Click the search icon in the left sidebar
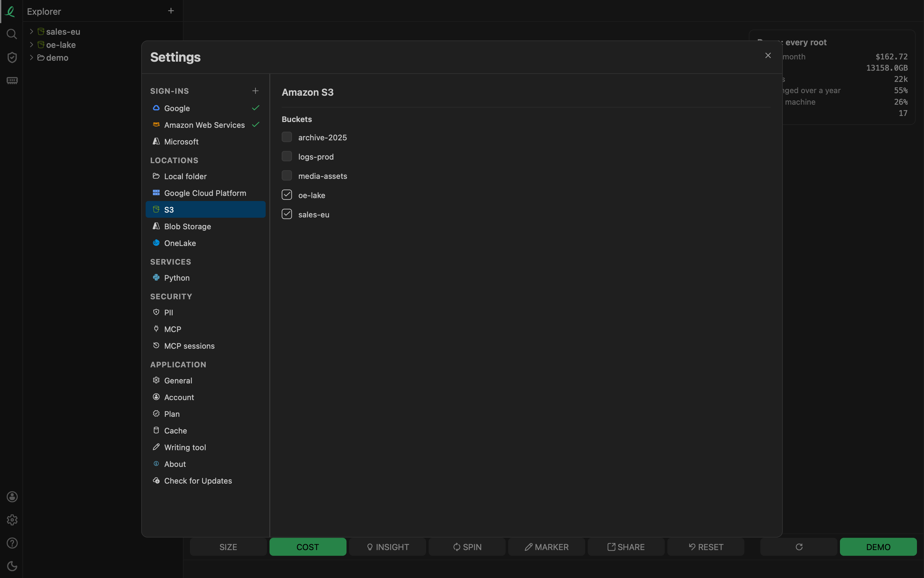Viewport: 924px width, 578px height. point(12,34)
